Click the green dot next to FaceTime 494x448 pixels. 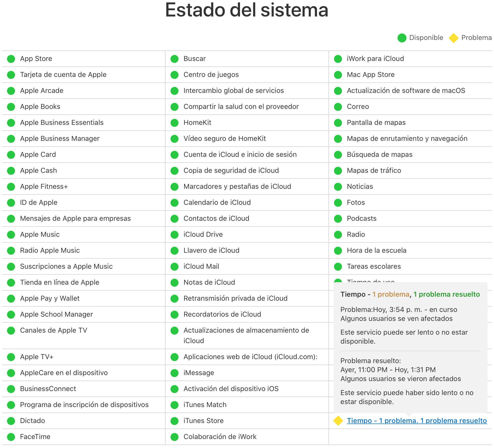11,437
